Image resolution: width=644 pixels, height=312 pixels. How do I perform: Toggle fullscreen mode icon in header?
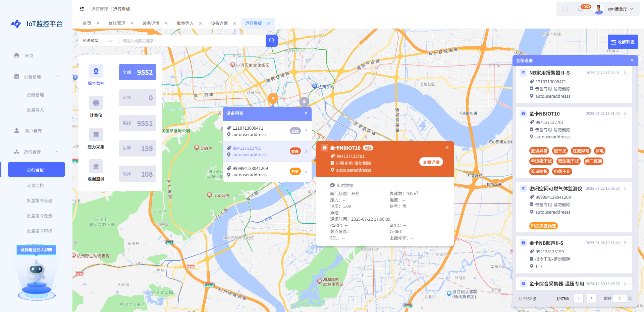565,9
